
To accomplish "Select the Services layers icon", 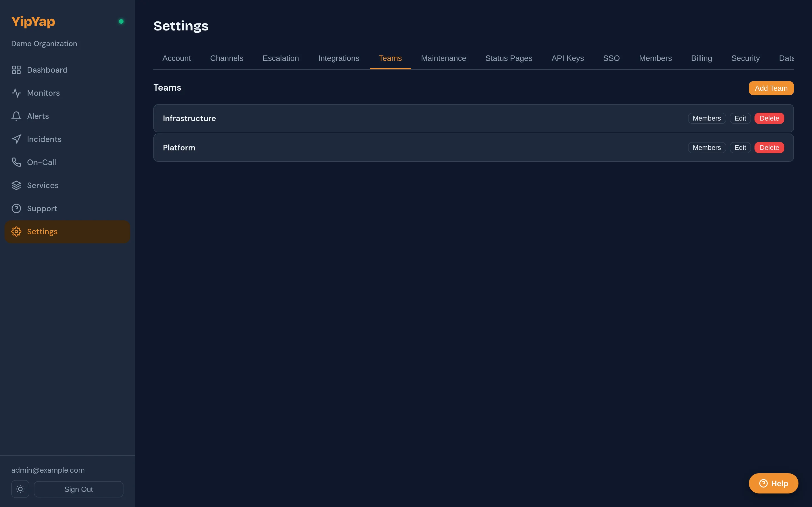I will (x=16, y=185).
